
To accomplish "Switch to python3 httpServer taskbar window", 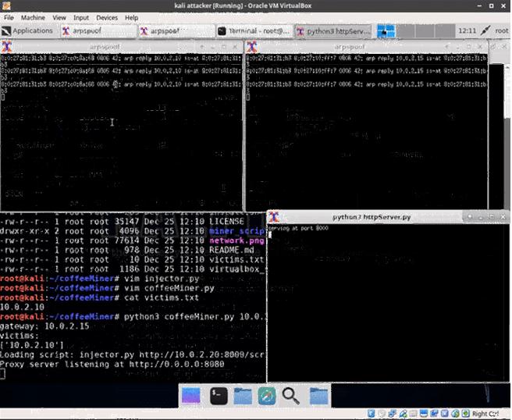I will click(x=333, y=31).
